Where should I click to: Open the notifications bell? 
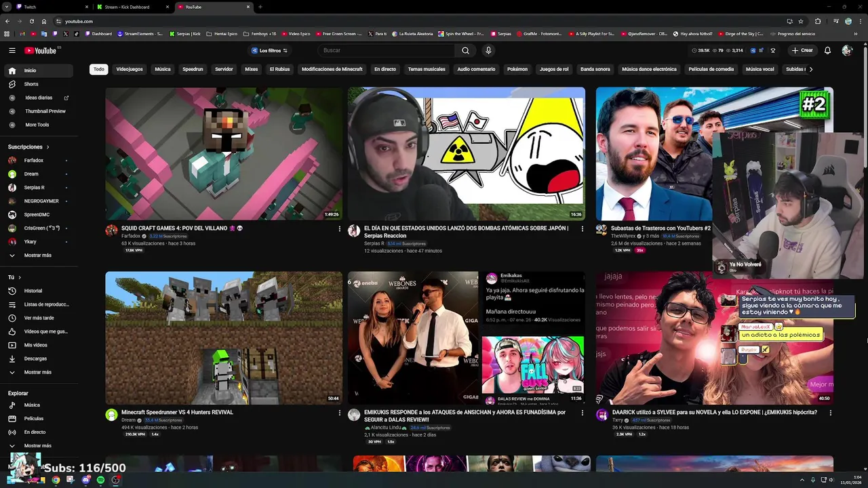click(x=827, y=50)
